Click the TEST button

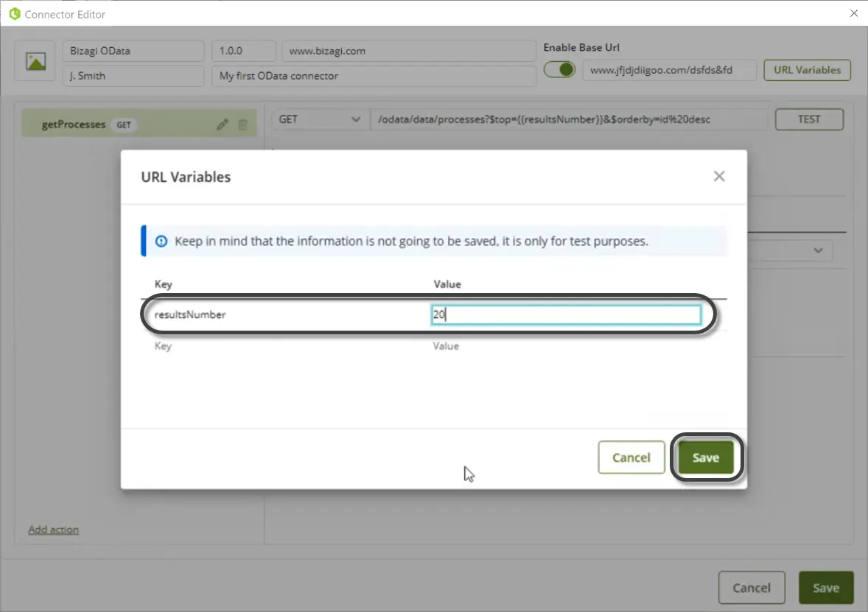[x=809, y=119]
